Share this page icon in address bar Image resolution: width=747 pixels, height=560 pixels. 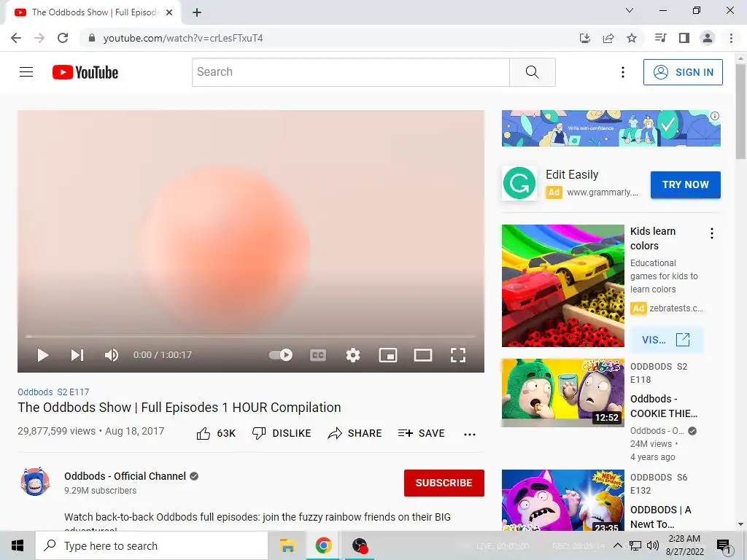[608, 38]
